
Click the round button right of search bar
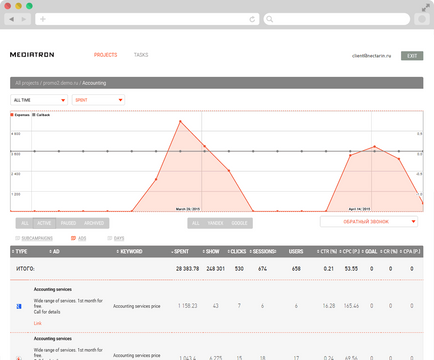pyautogui.click(x=422, y=19)
